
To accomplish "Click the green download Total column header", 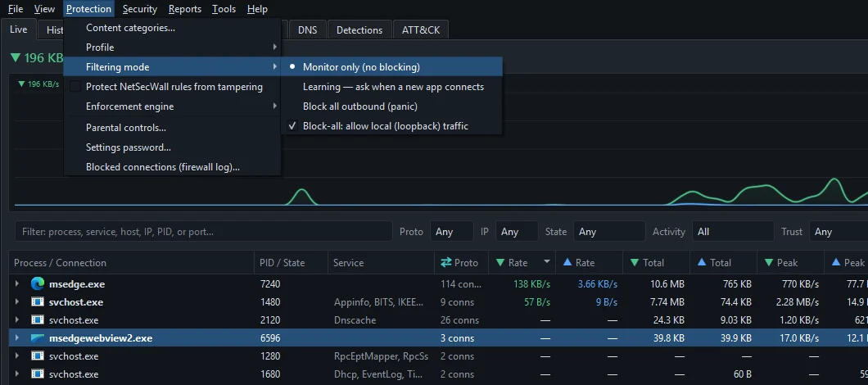I will click(657, 263).
